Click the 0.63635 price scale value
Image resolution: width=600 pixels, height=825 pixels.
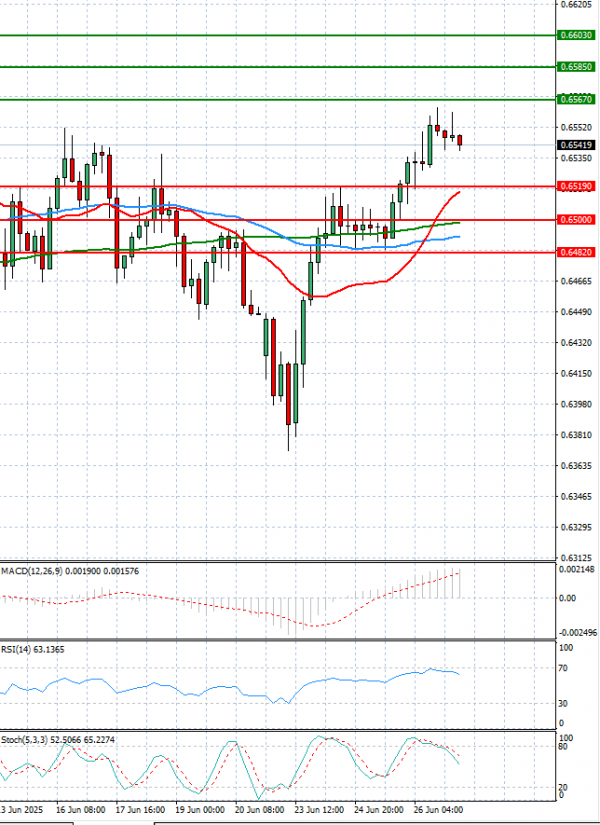coord(576,466)
